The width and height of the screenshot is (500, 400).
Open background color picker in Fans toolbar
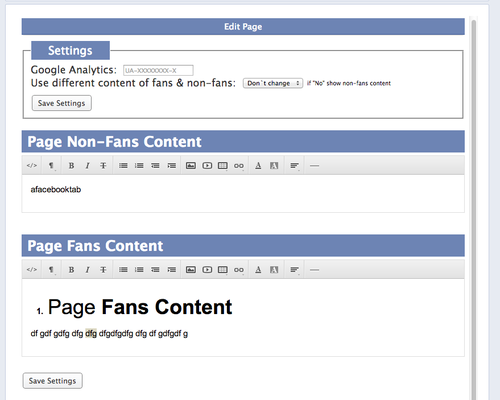274,269
